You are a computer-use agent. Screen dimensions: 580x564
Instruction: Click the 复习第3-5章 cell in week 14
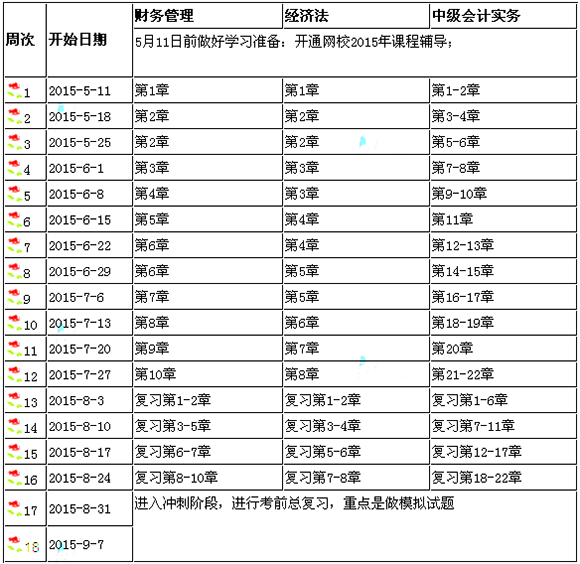click(208, 426)
